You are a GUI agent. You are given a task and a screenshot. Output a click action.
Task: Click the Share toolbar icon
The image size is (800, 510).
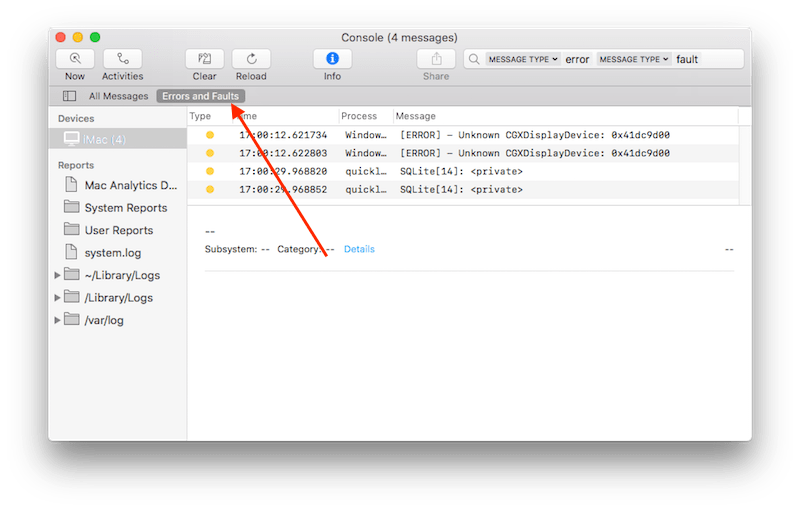(436, 59)
